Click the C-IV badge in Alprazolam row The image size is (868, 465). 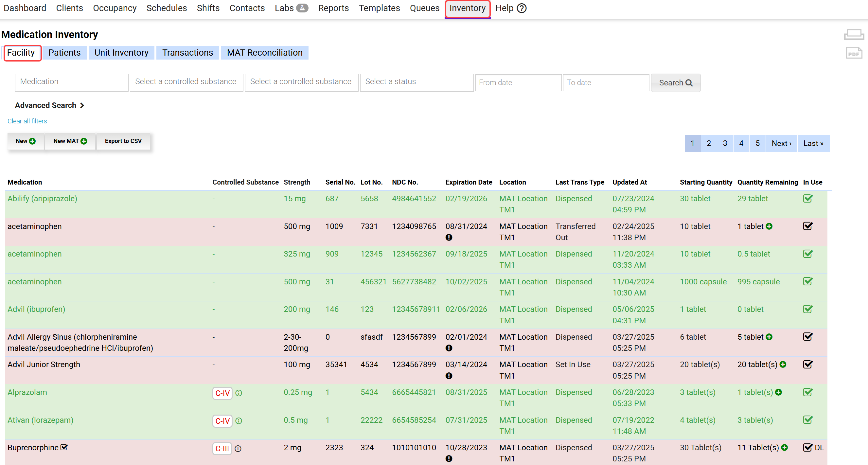click(x=222, y=393)
